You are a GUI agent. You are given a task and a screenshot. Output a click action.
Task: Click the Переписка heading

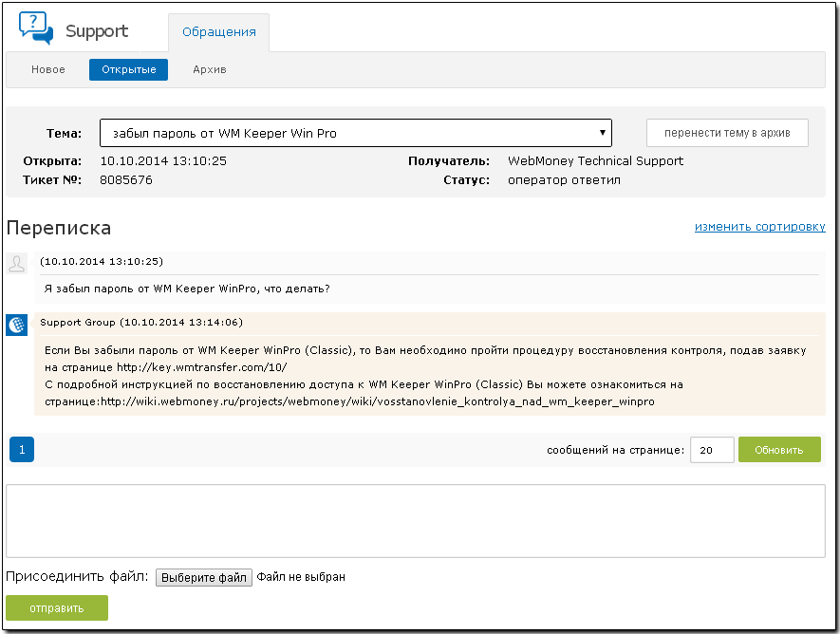tap(59, 228)
